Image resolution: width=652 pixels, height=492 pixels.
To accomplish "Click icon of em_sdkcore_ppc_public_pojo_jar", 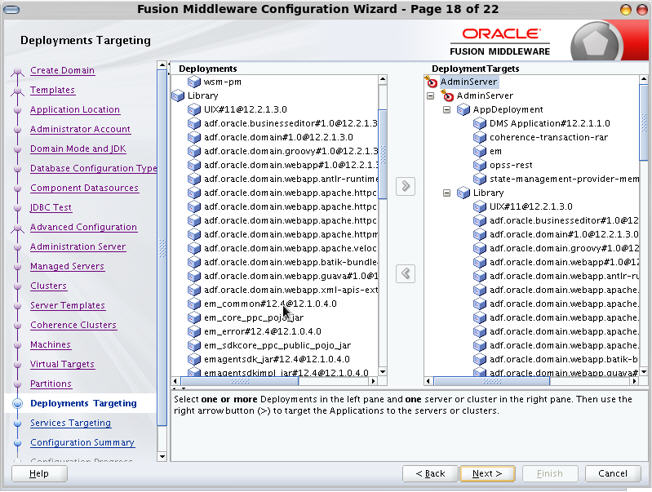I will [x=194, y=346].
